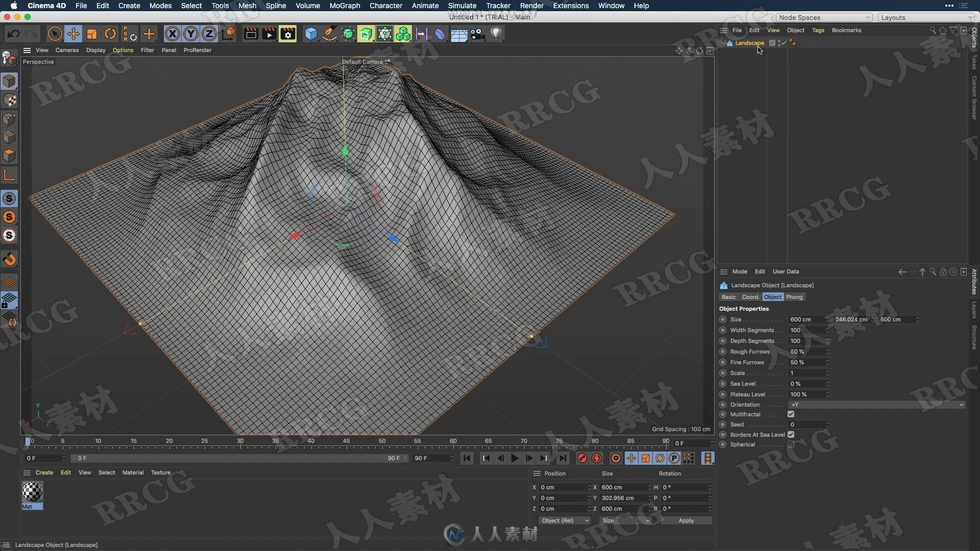Image resolution: width=980 pixels, height=551 pixels.
Task: Add a Floor environment object
Action: (459, 34)
